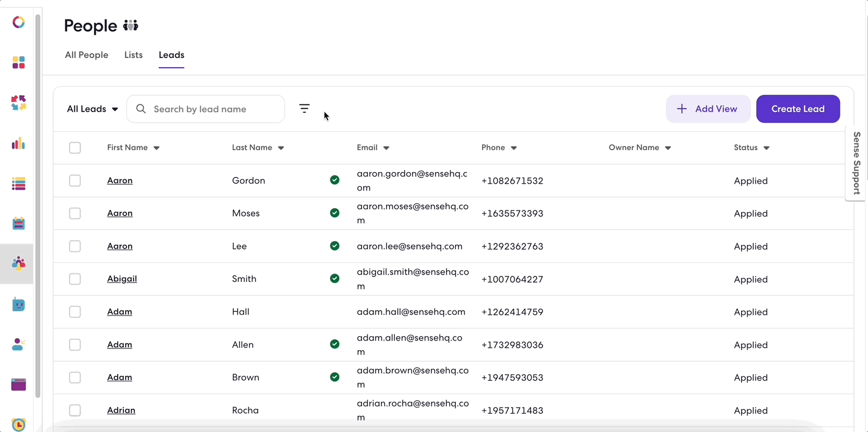Viewport: 868px width, 432px height.
Task: Check the box for Adam Brown
Action: pos(75,378)
